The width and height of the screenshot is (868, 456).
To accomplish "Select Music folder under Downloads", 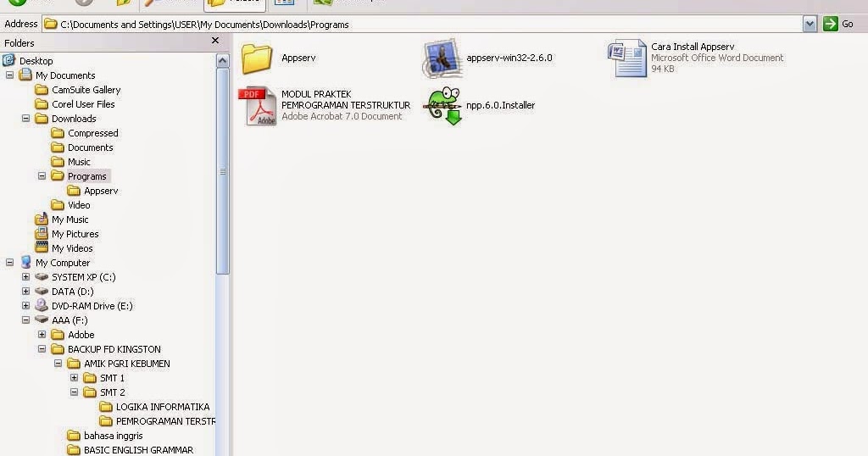I will click(x=70, y=162).
